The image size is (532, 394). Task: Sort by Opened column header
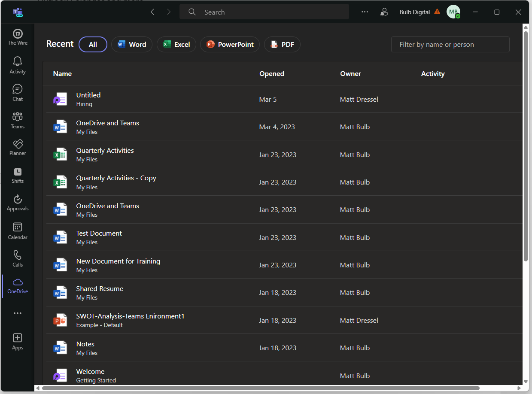point(272,74)
